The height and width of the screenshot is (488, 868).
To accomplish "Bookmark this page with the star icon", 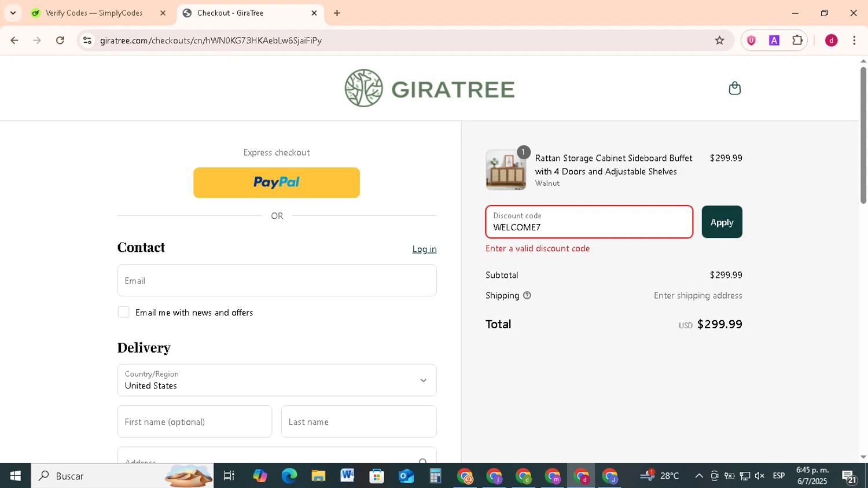I will point(719,41).
